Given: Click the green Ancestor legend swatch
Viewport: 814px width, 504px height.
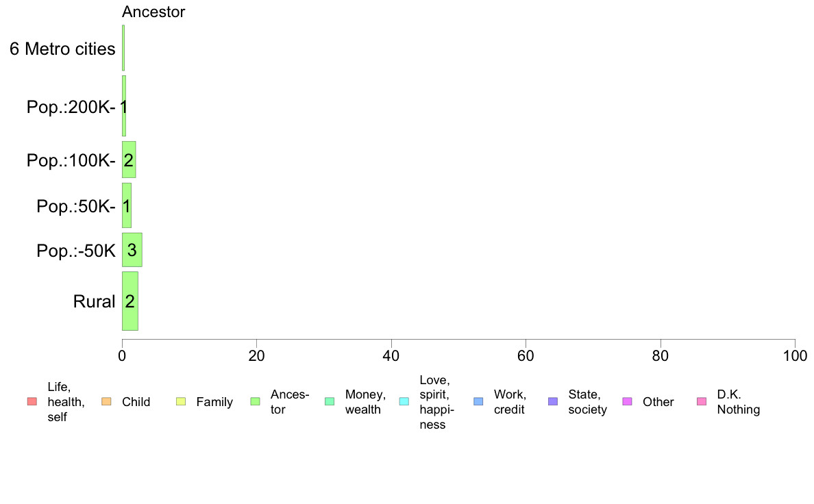Looking at the screenshot, I should point(256,402).
